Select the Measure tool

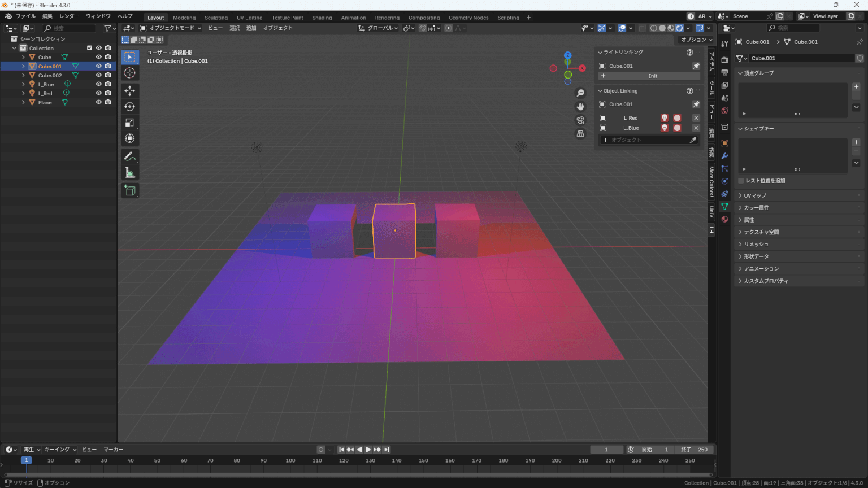[x=129, y=171]
